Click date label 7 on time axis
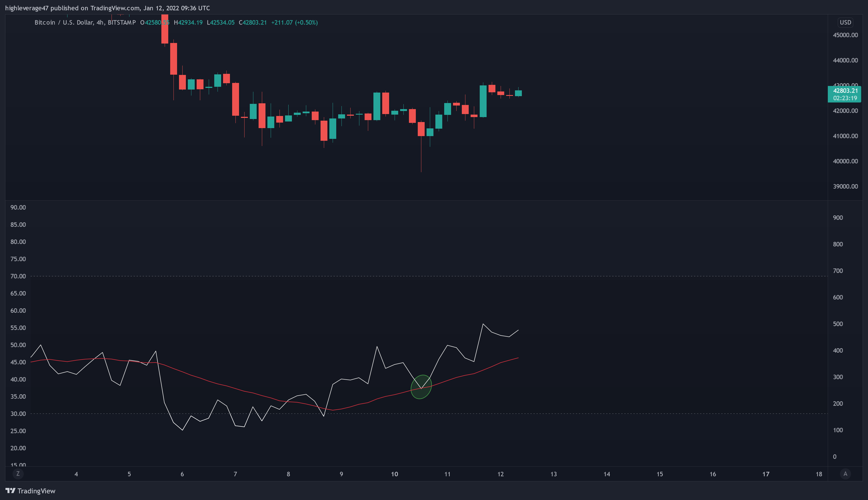This screenshot has height=500, width=868. point(235,474)
